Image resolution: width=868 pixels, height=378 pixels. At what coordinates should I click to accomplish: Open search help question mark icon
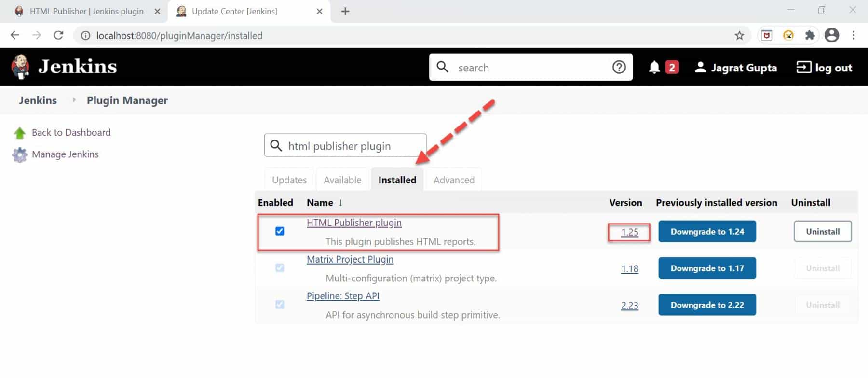[619, 67]
